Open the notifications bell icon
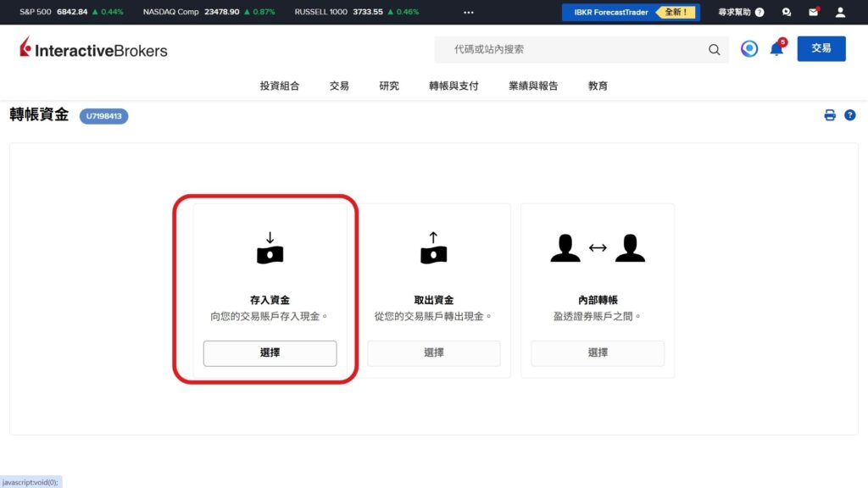868x488 pixels. click(776, 49)
